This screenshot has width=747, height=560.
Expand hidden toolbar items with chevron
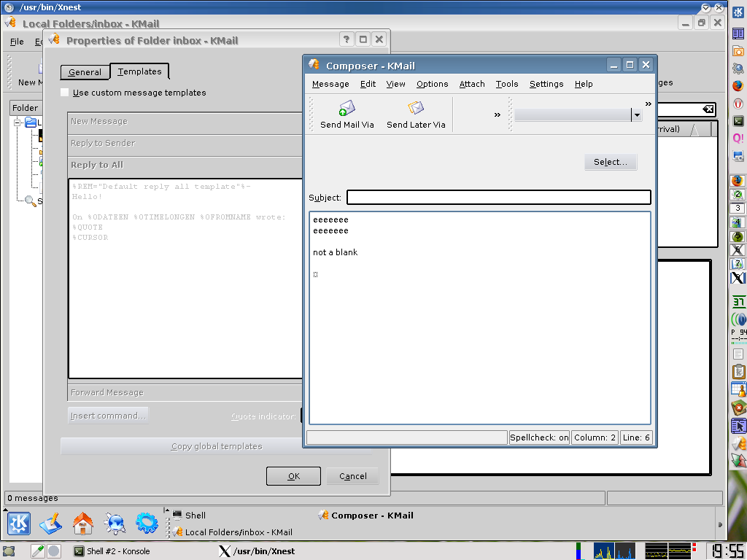click(x=498, y=114)
